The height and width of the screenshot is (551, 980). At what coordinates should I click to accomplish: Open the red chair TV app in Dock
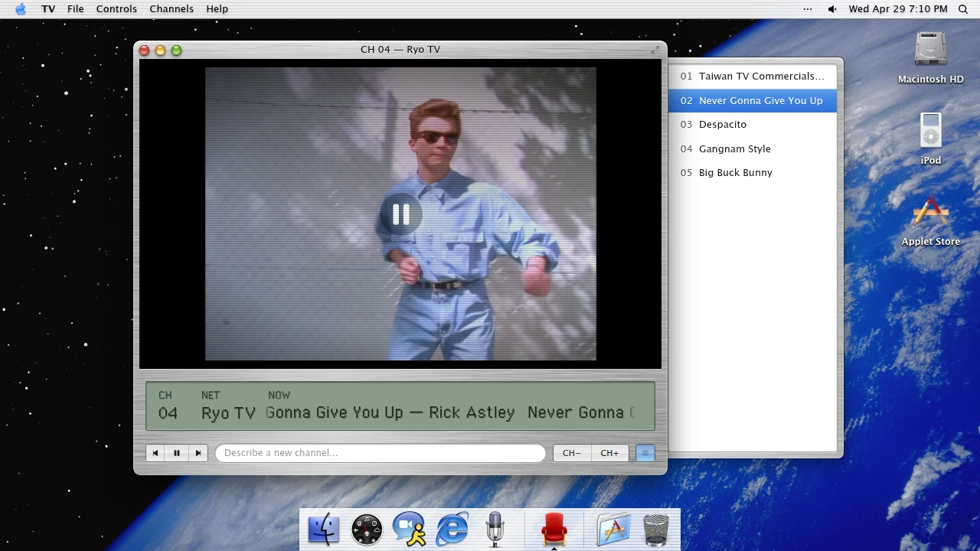point(554,530)
